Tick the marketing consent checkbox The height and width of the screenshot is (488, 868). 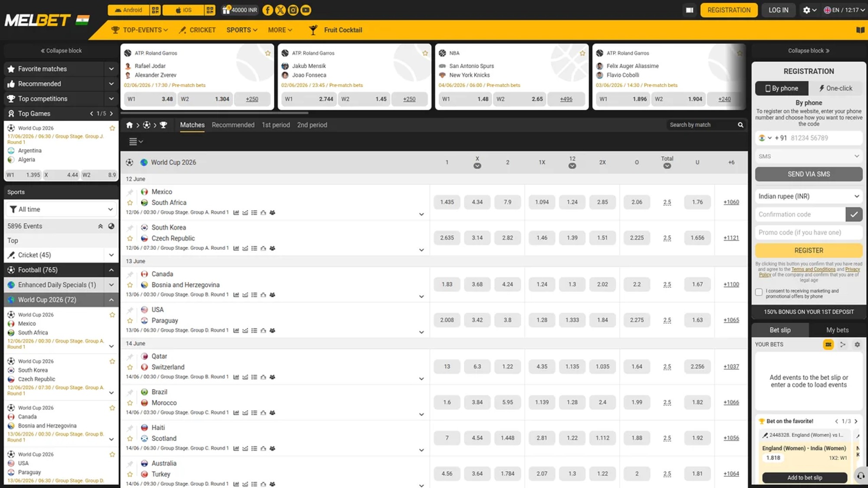(x=759, y=292)
